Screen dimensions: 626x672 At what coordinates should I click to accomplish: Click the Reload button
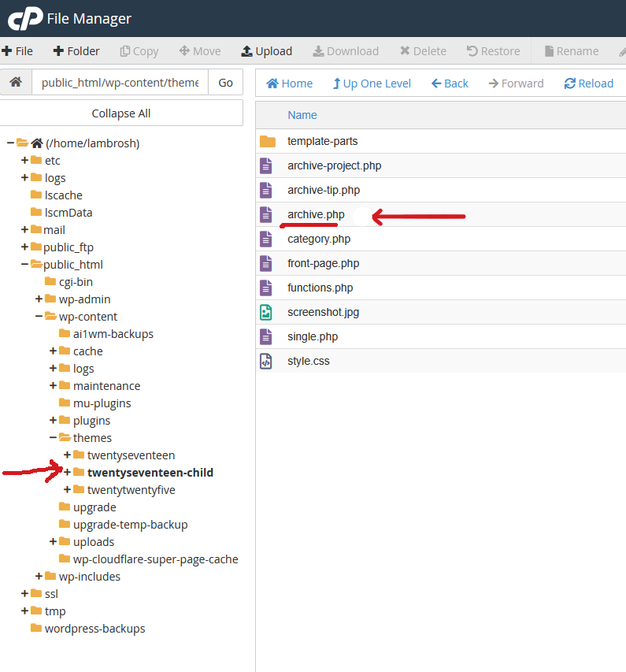(x=588, y=84)
